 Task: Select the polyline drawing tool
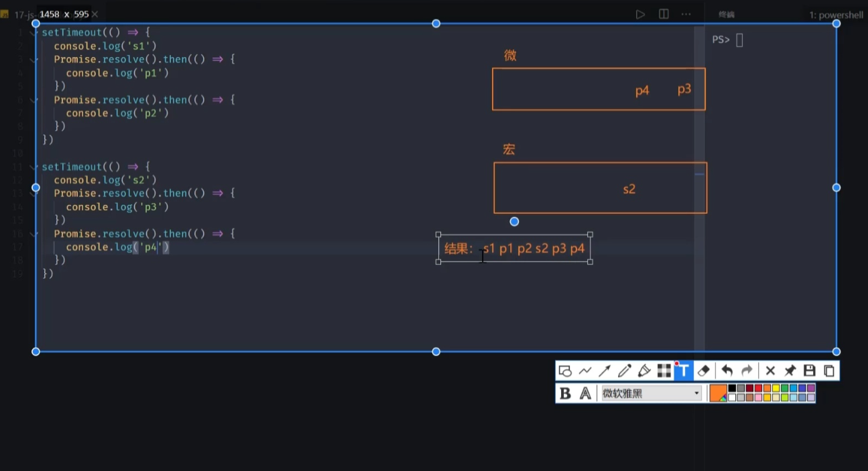pyautogui.click(x=585, y=371)
